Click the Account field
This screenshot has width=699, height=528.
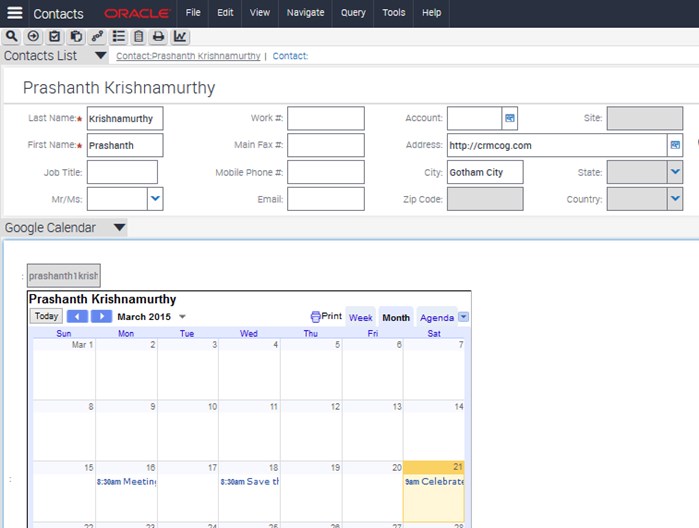pyautogui.click(x=475, y=118)
